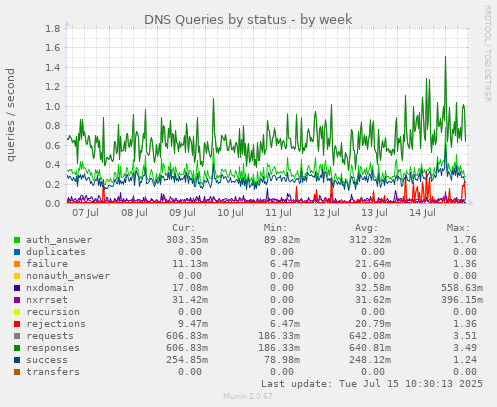Screen dimensions: 497x407
Task: Click rejections average value 20.79m
Action: (x=373, y=324)
